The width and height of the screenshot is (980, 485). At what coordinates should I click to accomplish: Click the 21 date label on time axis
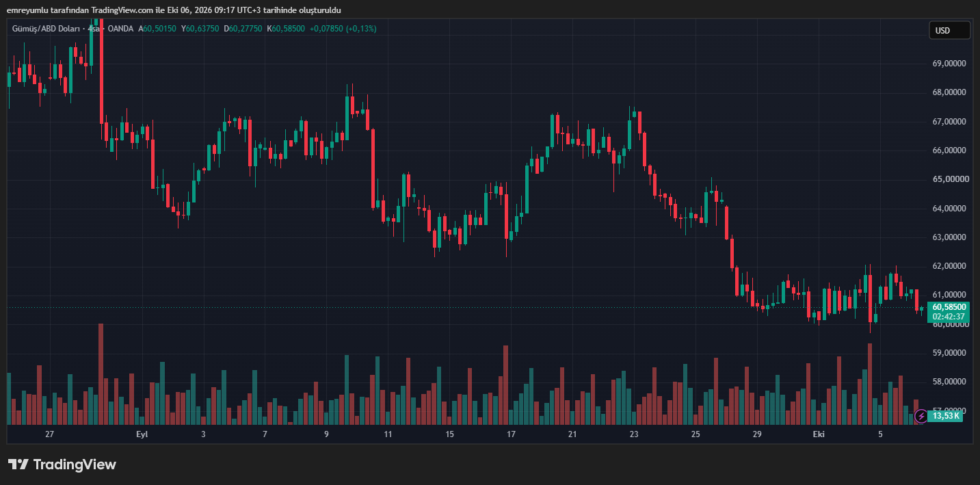[x=572, y=434]
